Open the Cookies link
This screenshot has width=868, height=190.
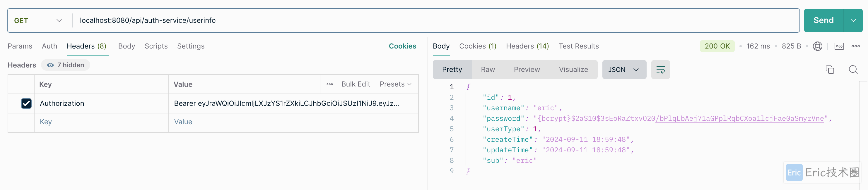pos(402,46)
